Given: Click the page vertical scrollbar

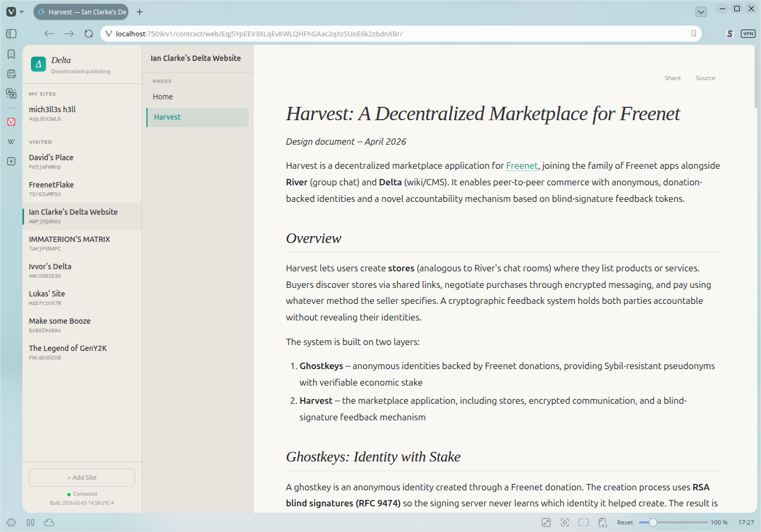Looking at the screenshot, I should [x=756, y=77].
